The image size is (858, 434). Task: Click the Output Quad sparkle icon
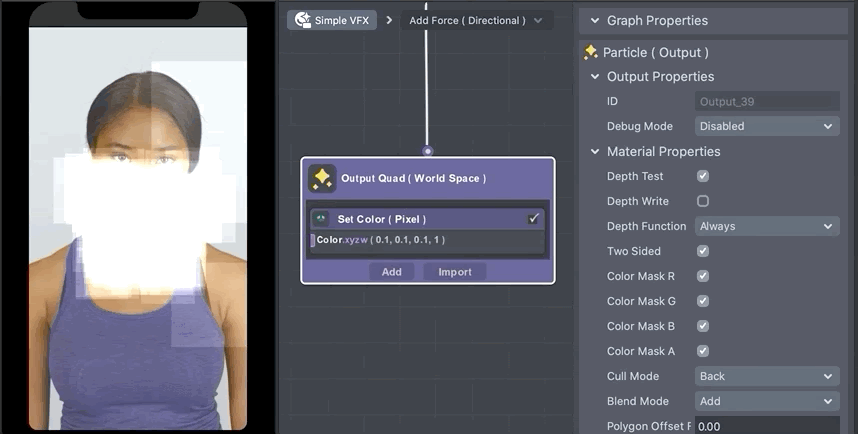[322, 179]
